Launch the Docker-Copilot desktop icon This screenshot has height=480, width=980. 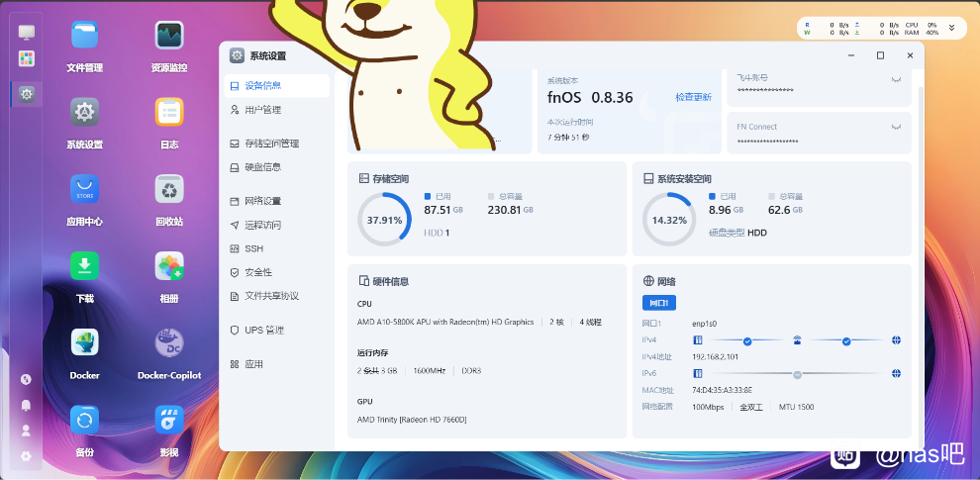(169, 342)
